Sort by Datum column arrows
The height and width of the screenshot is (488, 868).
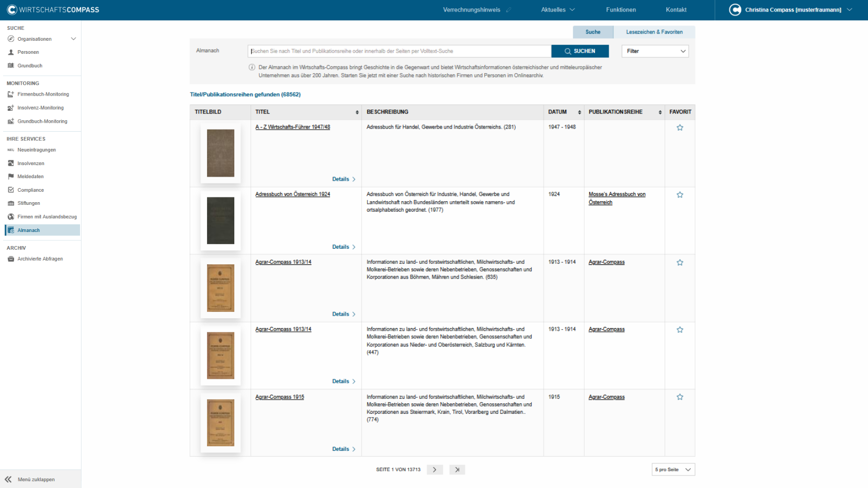coord(579,112)
